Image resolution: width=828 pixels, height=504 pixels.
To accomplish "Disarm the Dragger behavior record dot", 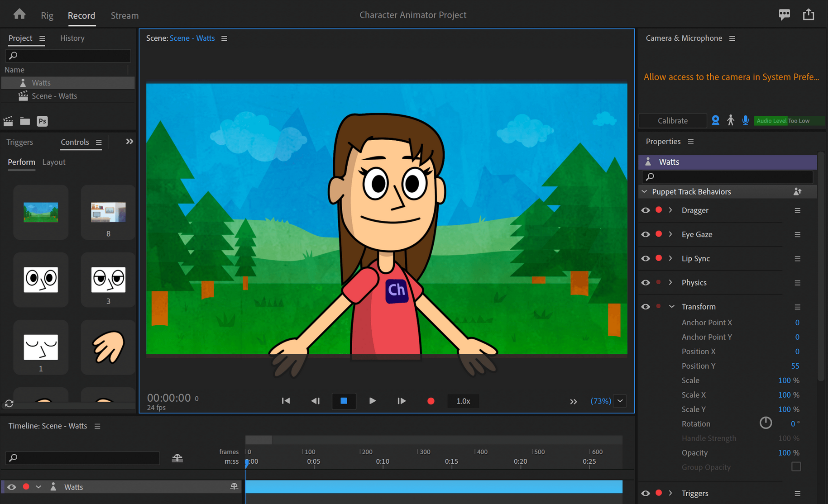I will point(659,210).
